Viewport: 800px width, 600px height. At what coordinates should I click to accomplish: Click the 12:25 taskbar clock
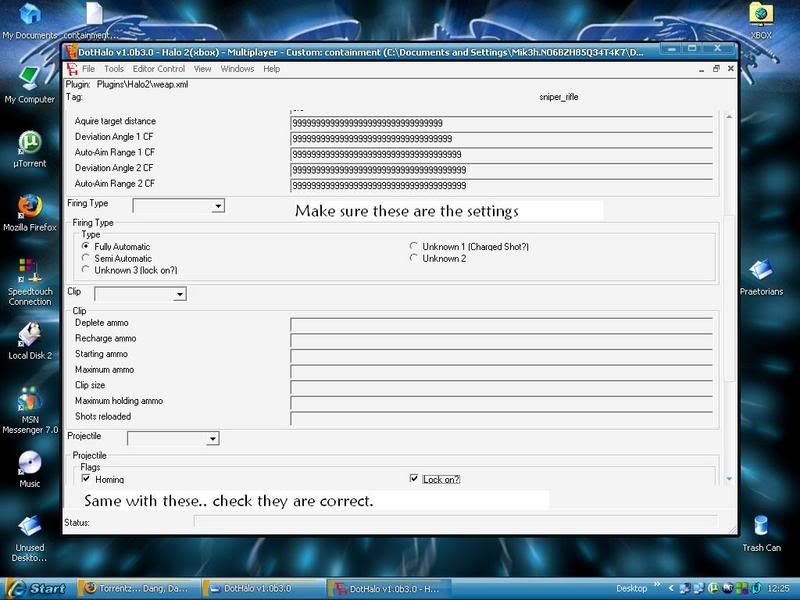(x=779, y=588)
